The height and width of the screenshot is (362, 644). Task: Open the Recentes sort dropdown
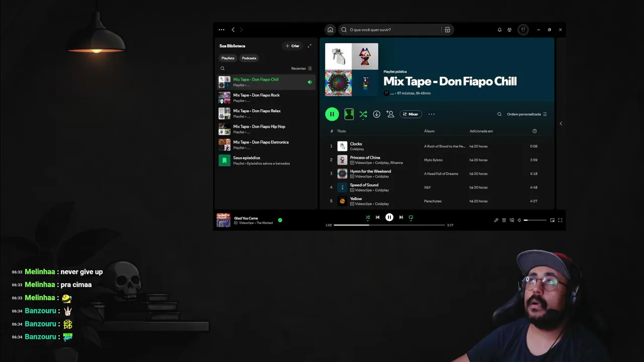301,68
